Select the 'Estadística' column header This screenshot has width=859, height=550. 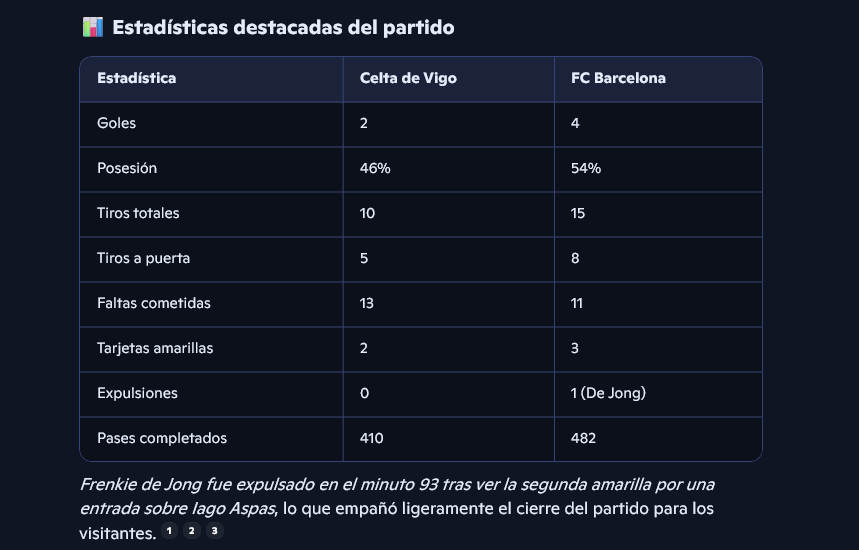tap(136, 78)
